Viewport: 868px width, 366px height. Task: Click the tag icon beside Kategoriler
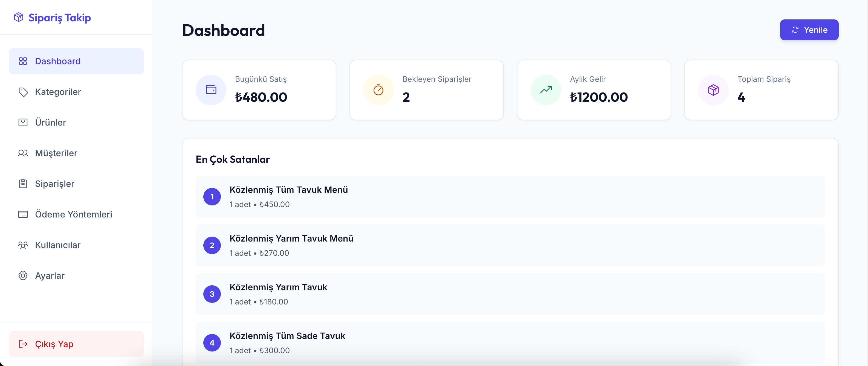23,92
